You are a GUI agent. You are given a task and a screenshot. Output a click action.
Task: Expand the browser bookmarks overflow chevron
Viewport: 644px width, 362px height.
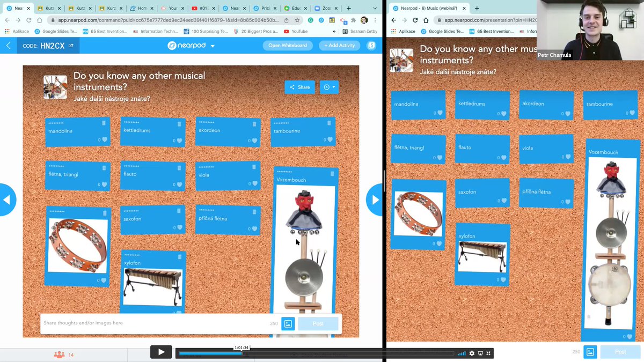point(333,31)
